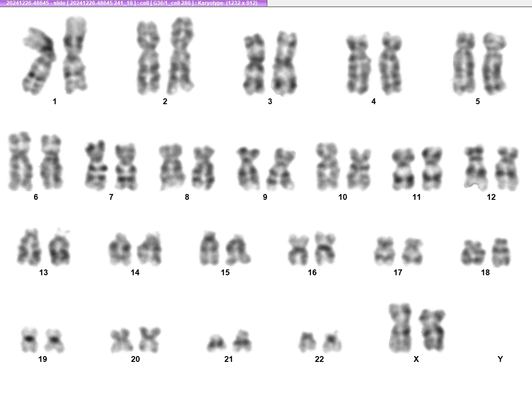
Task: Click the sex chromosome label "X"
Action: [x=416, y=359]
